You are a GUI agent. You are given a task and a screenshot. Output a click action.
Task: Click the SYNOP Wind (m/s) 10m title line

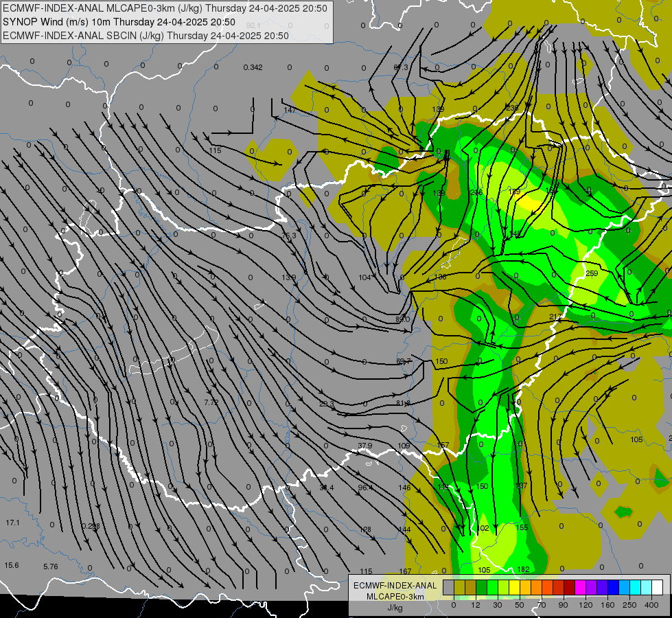point(119,22)
